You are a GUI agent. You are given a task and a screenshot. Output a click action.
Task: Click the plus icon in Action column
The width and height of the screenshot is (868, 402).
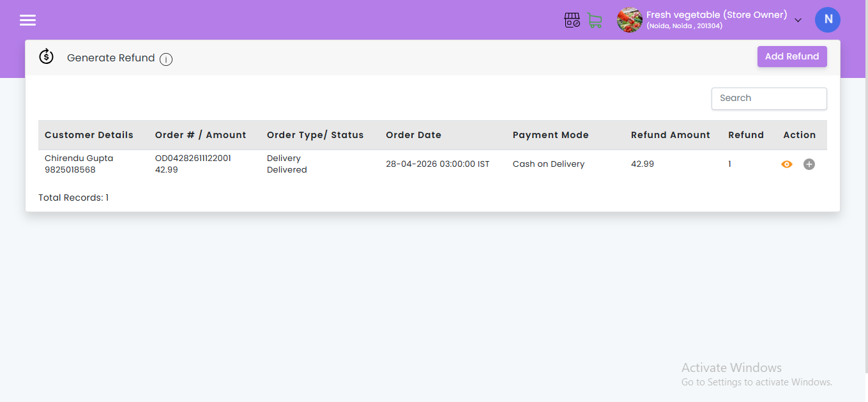[x=809, y=164]
